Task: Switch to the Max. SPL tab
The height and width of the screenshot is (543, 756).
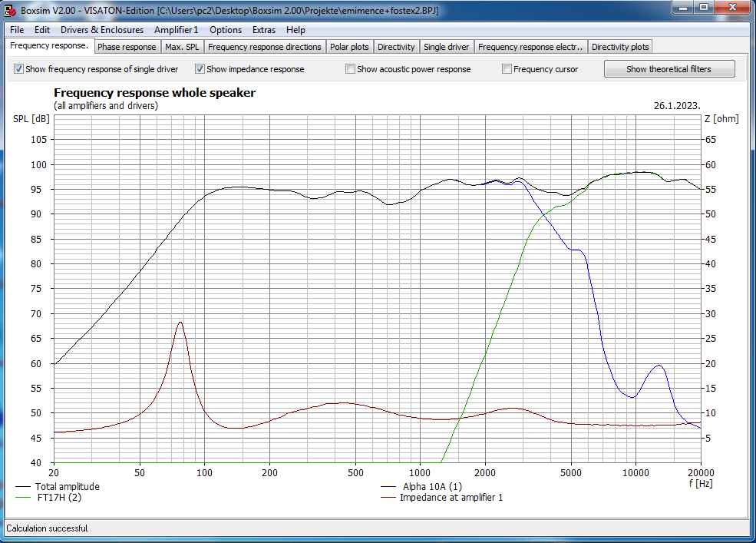Action: pos(182,47)
